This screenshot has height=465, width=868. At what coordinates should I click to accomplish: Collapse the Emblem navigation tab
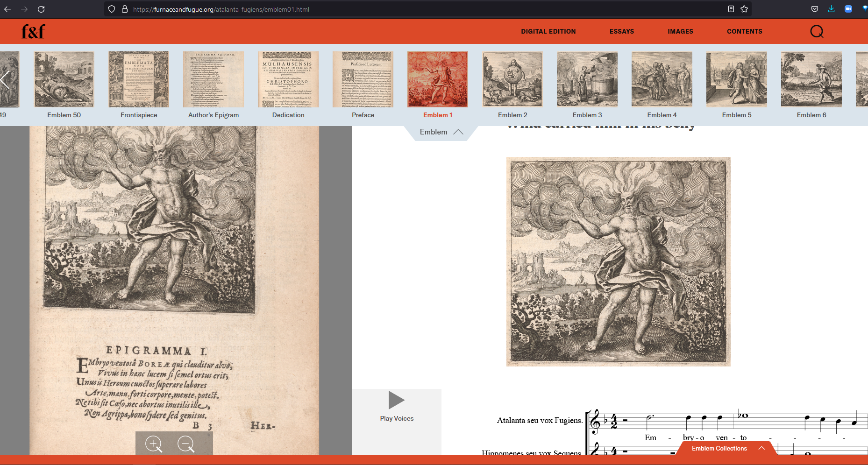[x=441, y=132]
